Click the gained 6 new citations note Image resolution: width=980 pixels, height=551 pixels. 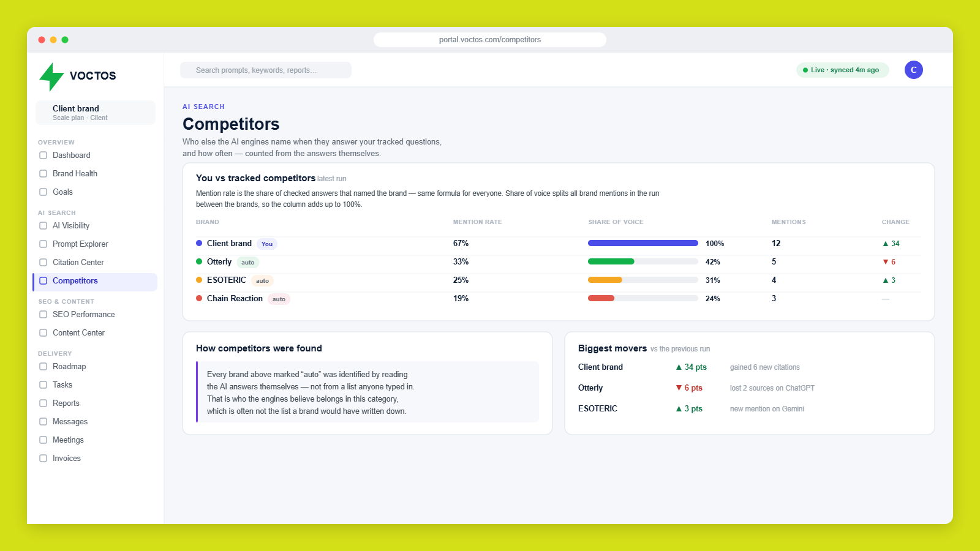click(764, 367)
